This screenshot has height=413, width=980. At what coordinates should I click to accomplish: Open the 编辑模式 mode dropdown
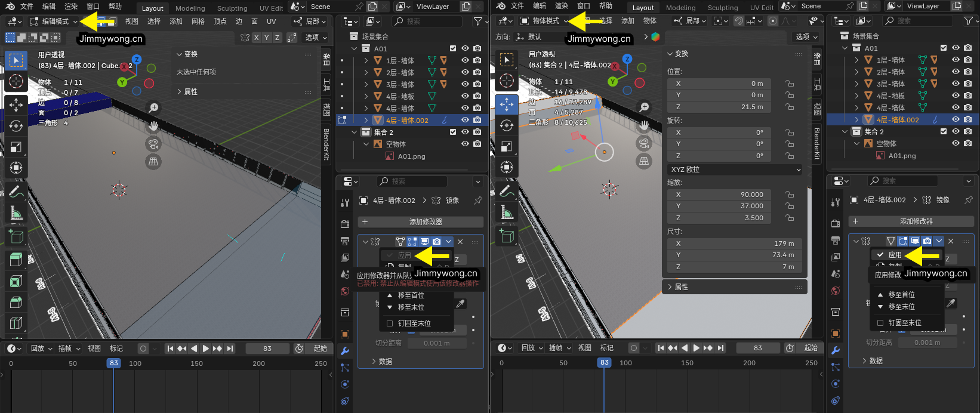coord(54,21)
